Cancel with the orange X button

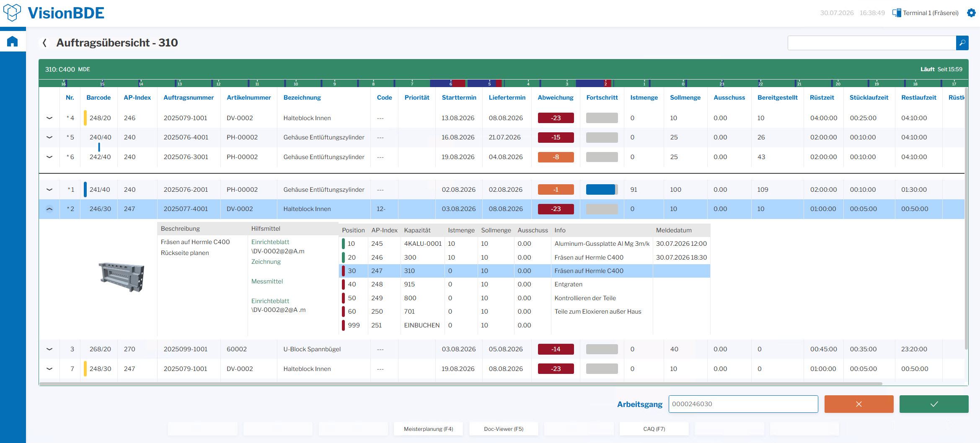click(x=859, y=404)
